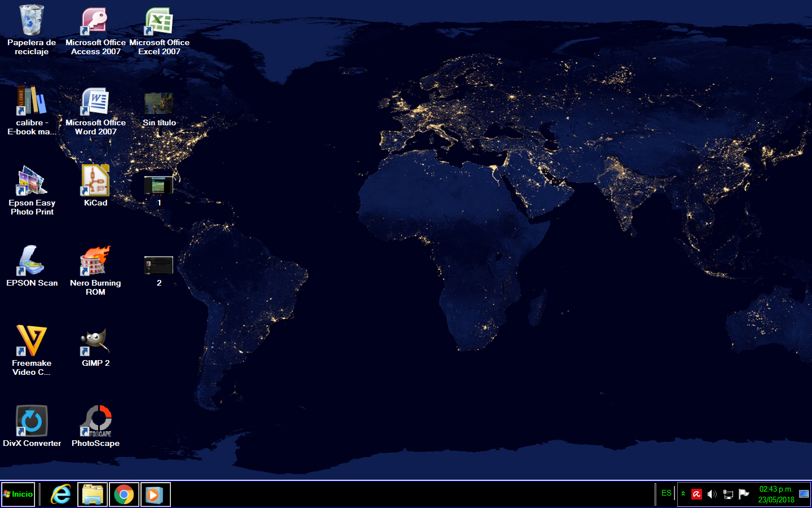The image size is (812, 508).
Task: Open the Papelera de reciclaje icon
Action: pos(32,29)
